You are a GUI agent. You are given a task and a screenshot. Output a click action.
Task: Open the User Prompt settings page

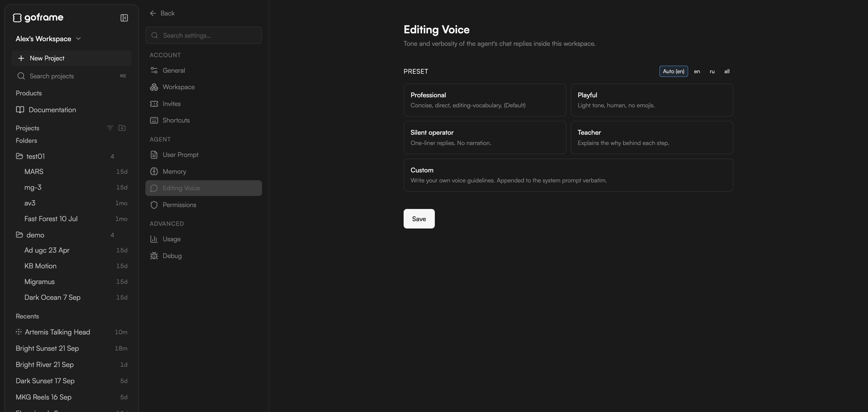click(203, 155)
